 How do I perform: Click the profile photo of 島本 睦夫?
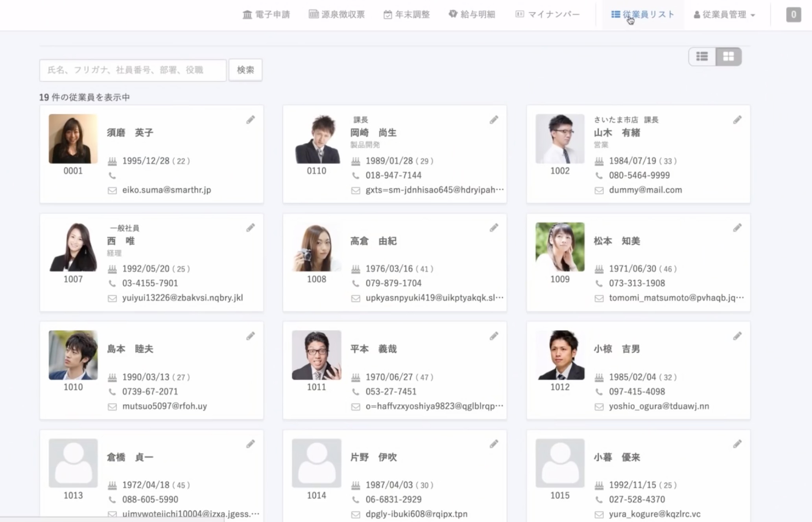click(x=73, y=355)
